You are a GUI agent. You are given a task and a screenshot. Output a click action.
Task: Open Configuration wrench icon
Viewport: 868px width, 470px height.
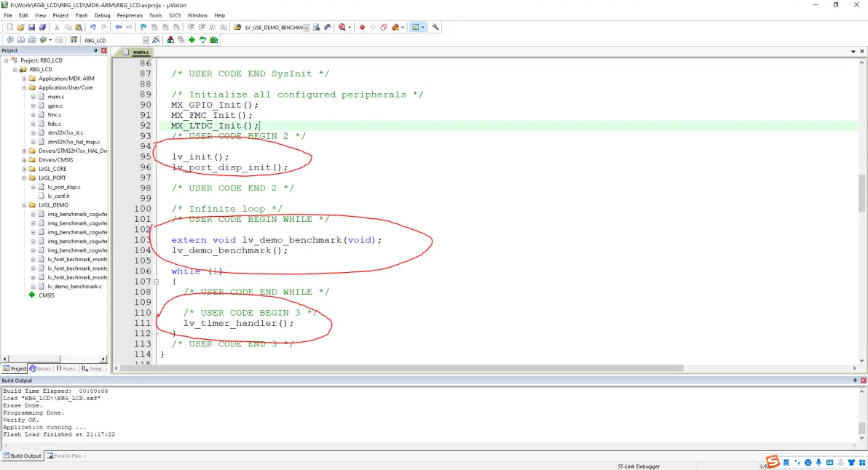pos(435,27)
